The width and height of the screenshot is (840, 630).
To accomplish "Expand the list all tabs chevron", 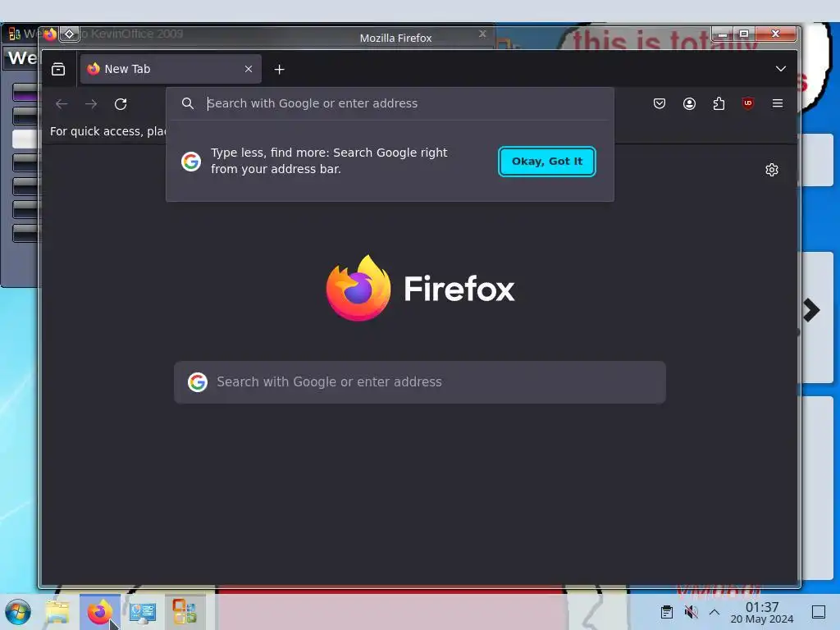I will 781,69.
